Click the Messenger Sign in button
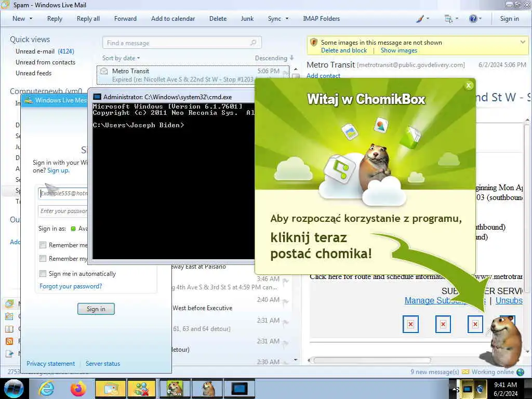This screenshot has height=399, width=532. click(x=96, y=309)
